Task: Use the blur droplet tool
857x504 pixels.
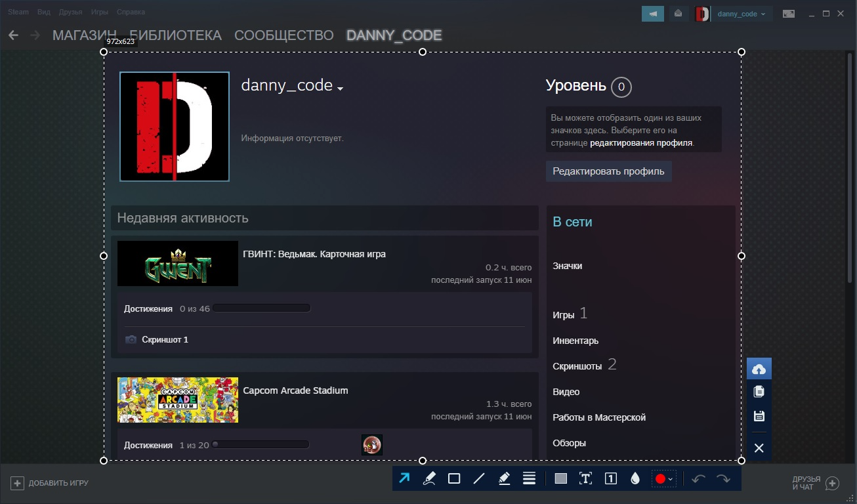Action: 635,478
